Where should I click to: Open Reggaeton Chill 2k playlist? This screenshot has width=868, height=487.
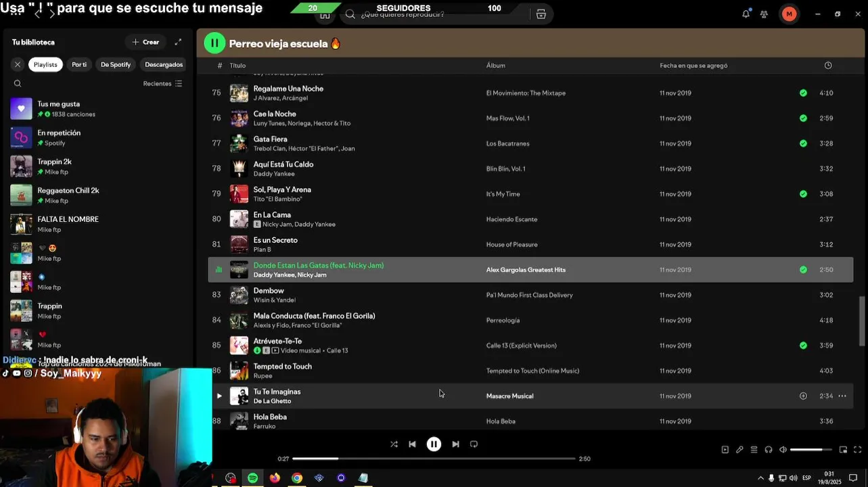97,195
